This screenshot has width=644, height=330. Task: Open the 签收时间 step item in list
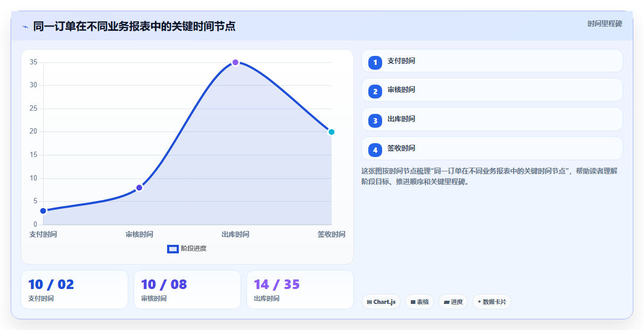click(x=492, y=148)
